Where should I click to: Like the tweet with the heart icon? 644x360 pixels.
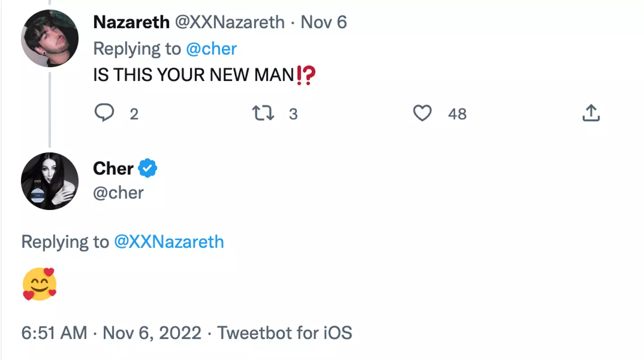pos(422,113)
